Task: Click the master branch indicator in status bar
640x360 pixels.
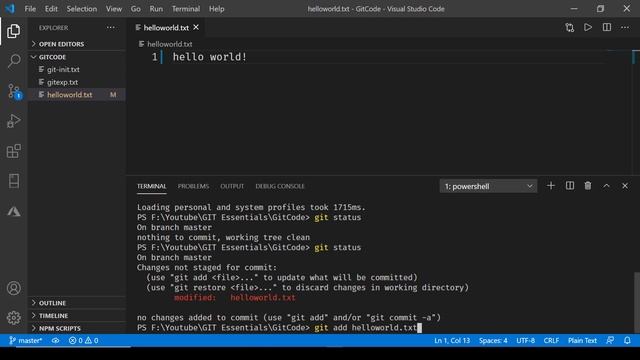Action: pyautogui.click(x=26, y=340)
